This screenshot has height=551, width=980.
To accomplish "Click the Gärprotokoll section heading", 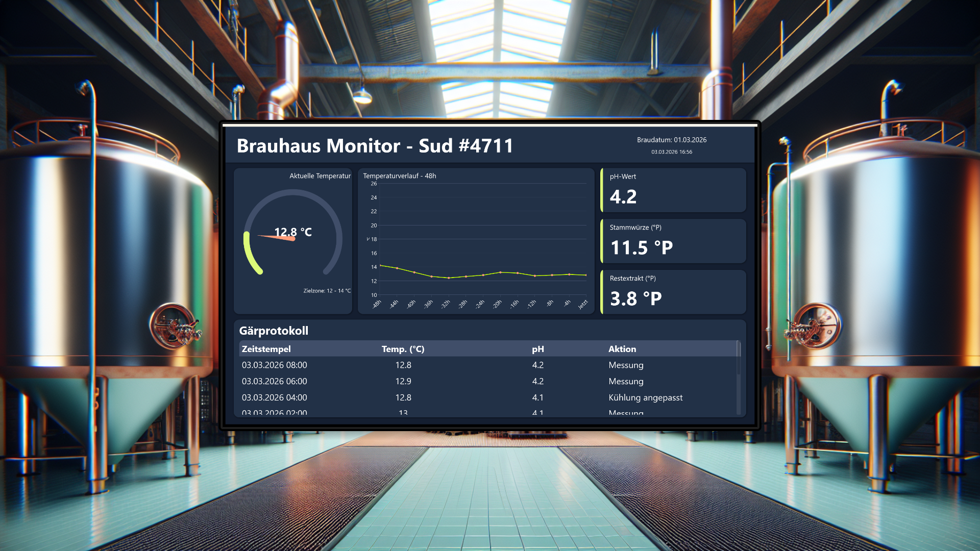I will tap(275, 331).
